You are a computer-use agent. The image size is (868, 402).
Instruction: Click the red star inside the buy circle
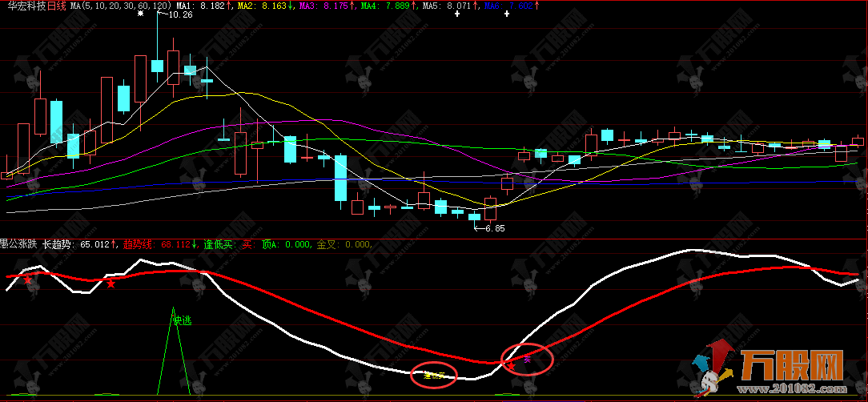click(x=512, y=367)
